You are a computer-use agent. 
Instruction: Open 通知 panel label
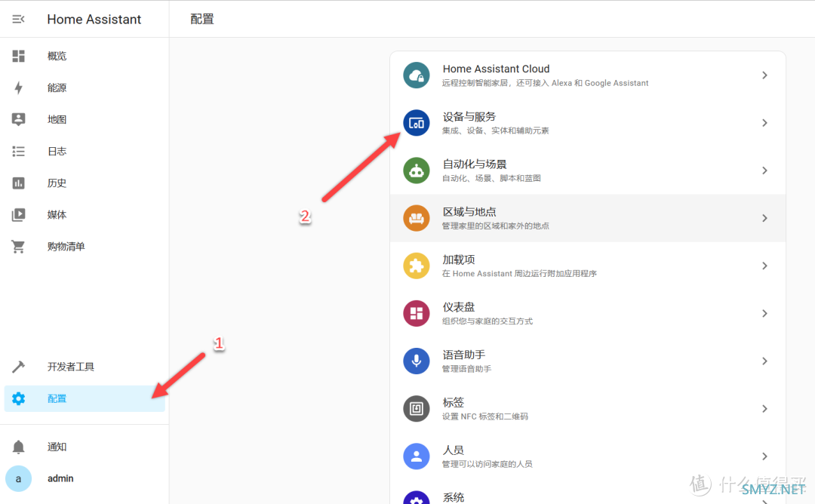coord(57,447)
